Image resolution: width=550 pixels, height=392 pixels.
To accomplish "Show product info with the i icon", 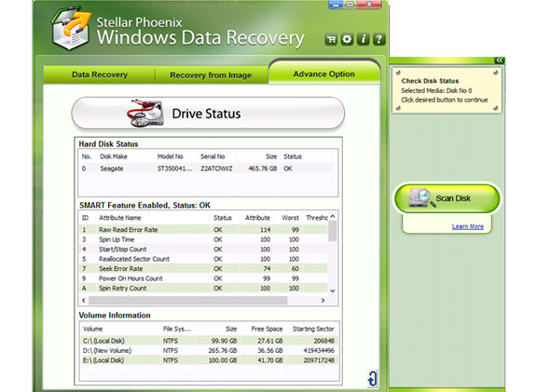I will tap(363, 39).
